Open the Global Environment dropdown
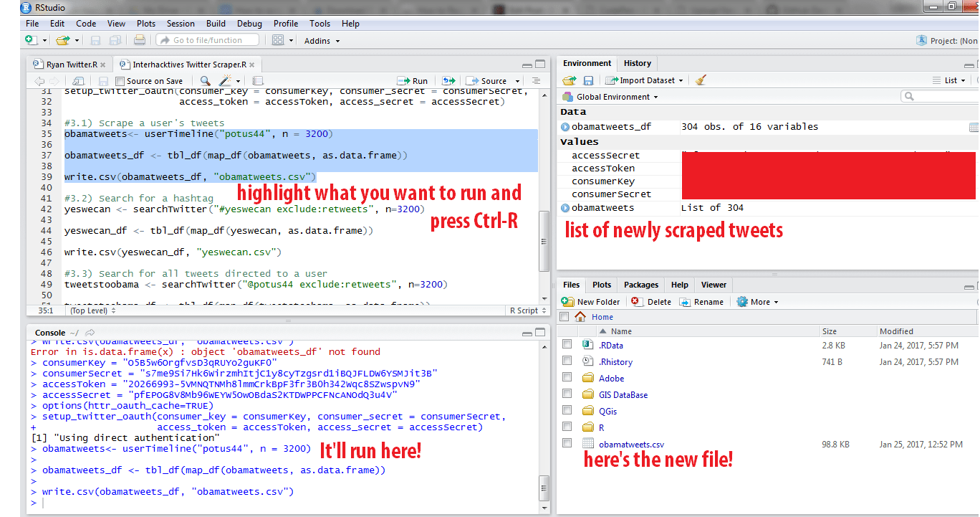The width and height of the screenshot is (980, 517). tap(610, 97)
